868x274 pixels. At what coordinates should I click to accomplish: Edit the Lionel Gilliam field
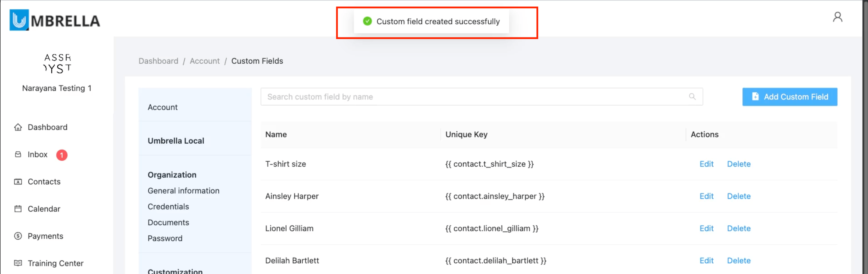click(706, 228)
